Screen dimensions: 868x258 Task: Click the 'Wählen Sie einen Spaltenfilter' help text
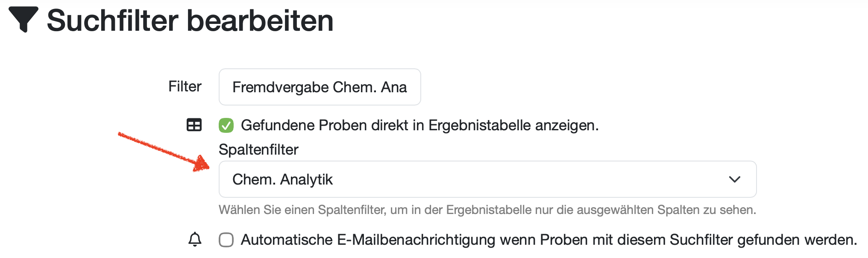point(487,210)
